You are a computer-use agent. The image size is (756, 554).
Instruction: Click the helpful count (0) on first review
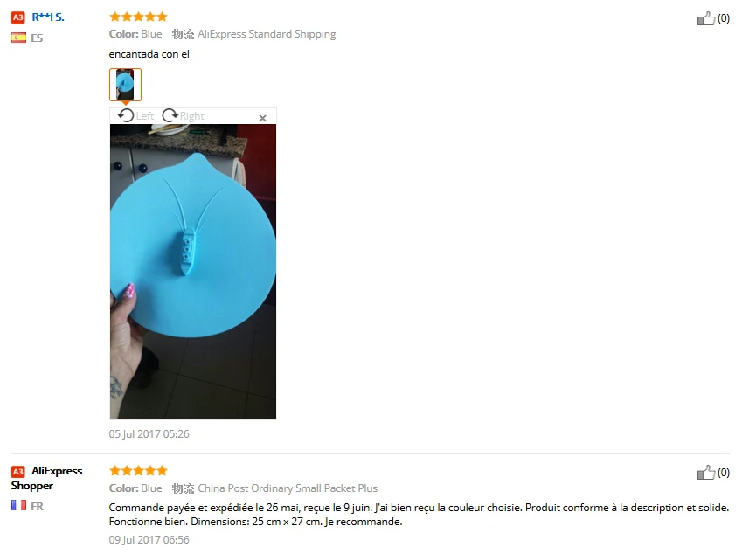(723, 18)
